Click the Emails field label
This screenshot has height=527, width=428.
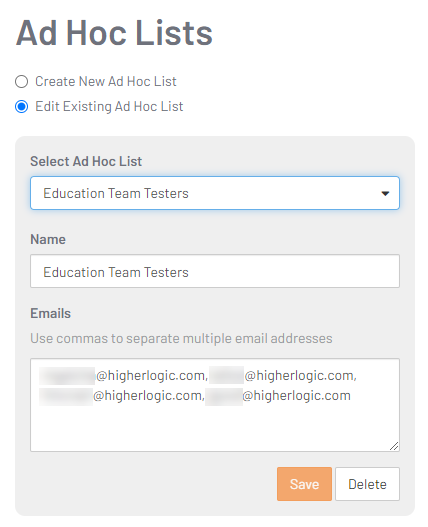click(50, 314)
